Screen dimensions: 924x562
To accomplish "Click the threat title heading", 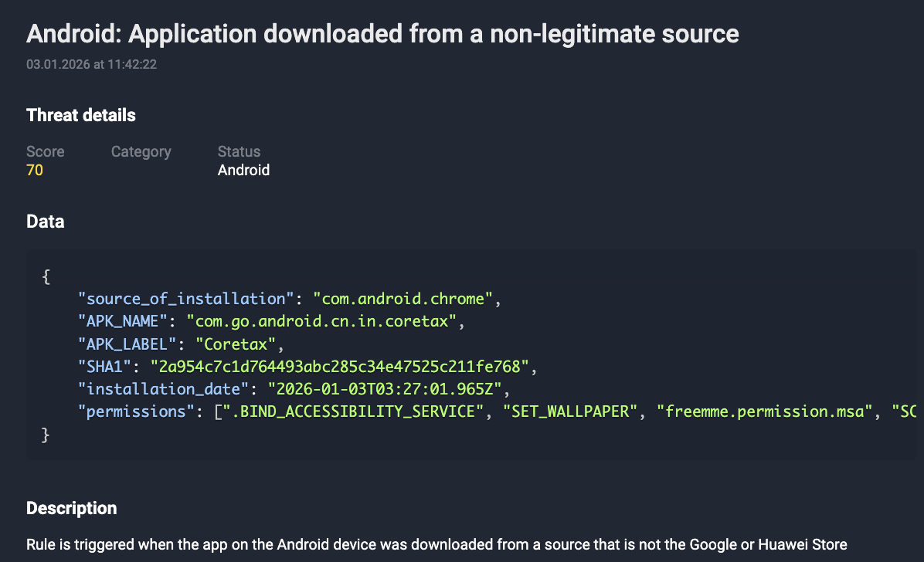I will click(x=382, y=34).
